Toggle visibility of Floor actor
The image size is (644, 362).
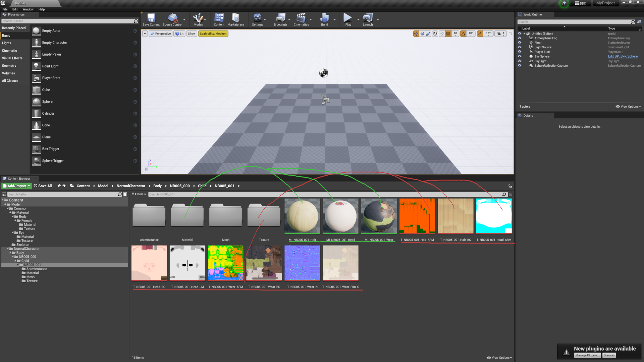coord(520,43)
